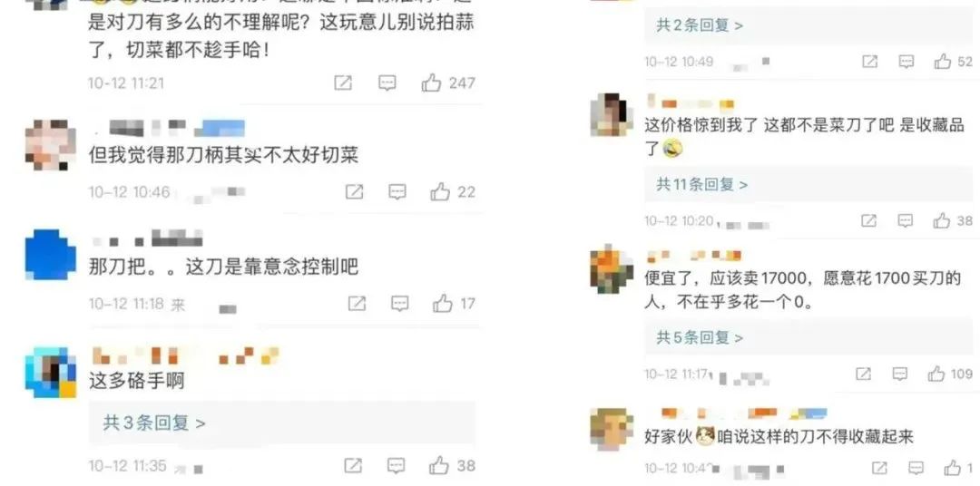This screenshot has width=980, height=486.
Task: Expand 共2条回复 replies
Action: 700,25
